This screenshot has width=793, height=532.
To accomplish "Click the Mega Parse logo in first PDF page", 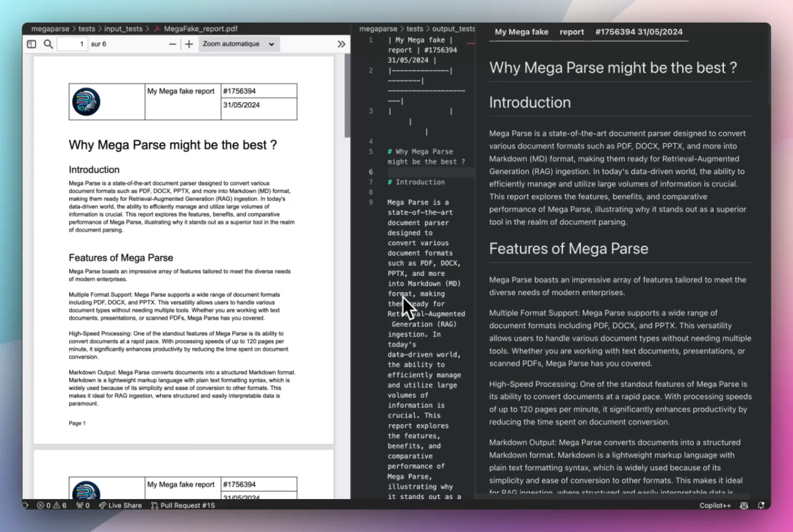I will (x=86, y=101).
